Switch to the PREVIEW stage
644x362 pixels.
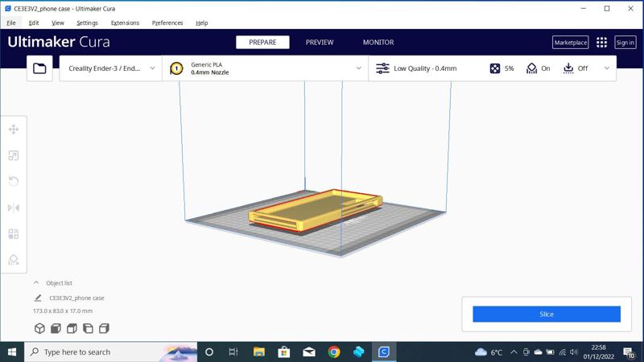click(320, 43)
